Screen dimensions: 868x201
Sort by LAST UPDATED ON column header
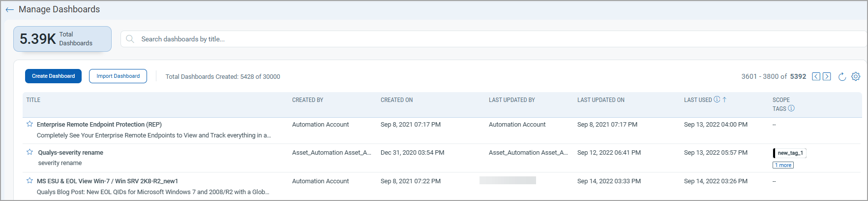click(x=601, y=100)
